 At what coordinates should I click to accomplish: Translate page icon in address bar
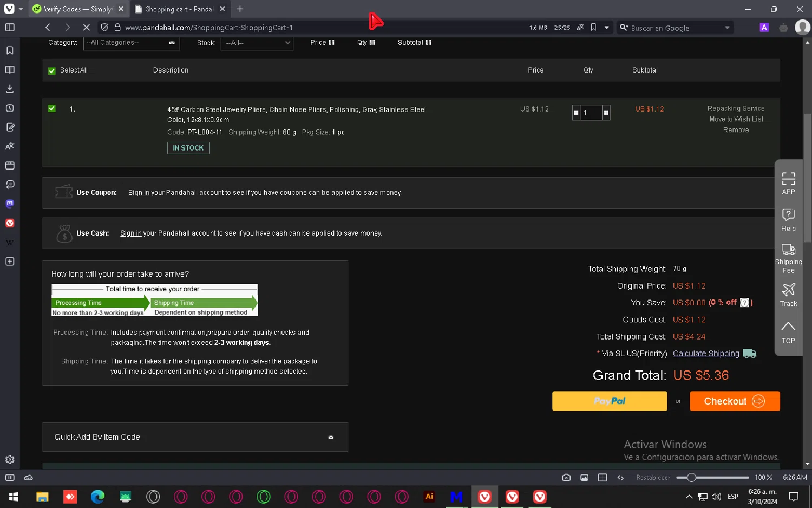click(580, 27)
